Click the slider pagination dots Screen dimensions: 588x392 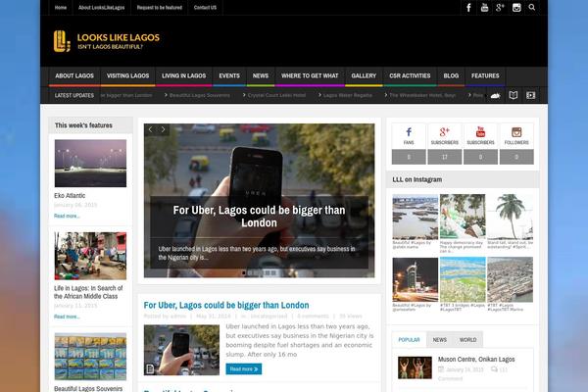(x=259, y=272)
